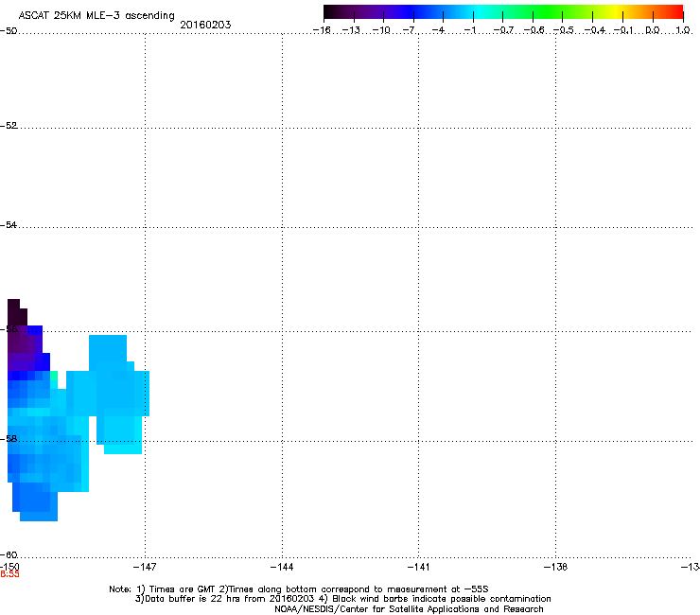The image size is (700, 615).
Task: Click the 1.0 color scale label
Action: (683, 30)
